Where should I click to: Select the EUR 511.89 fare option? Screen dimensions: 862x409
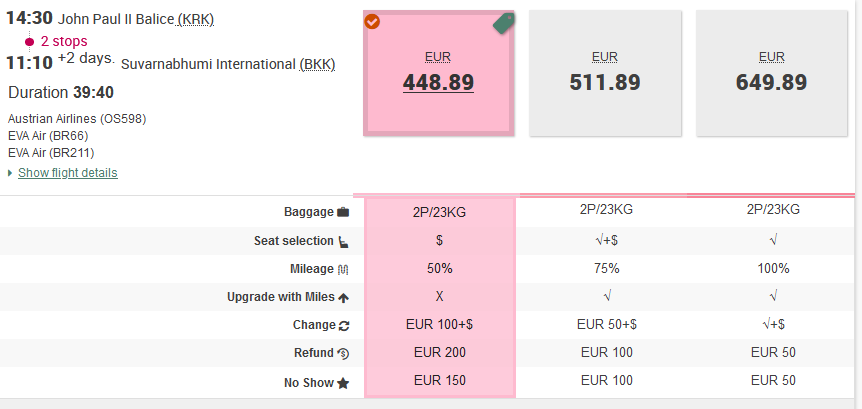click(x=605, y=73)
